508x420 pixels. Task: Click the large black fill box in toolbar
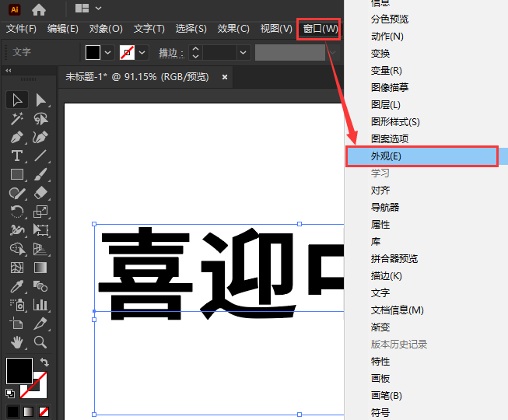click(19, 371)
